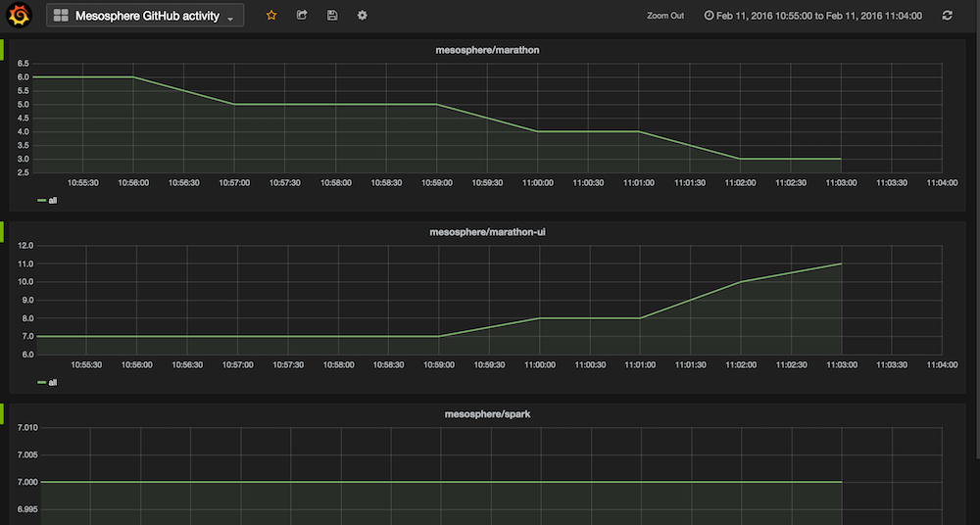Save the dashboard with the disk icon
980x525 pixels.
(332, 16)
